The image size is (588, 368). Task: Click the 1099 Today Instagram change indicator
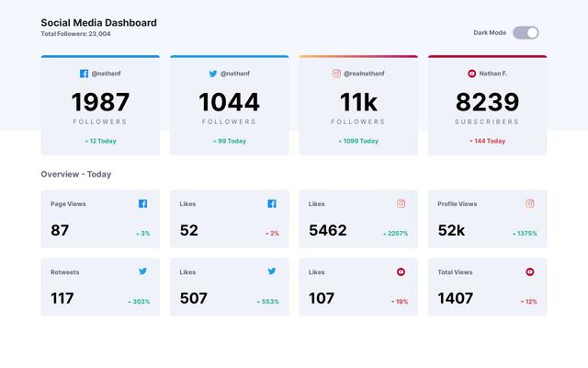pos(358,141)
